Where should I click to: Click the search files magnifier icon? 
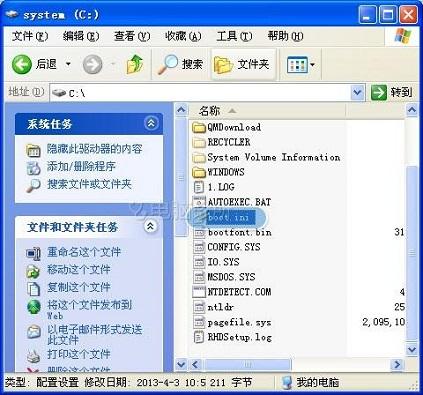(33, 186)
